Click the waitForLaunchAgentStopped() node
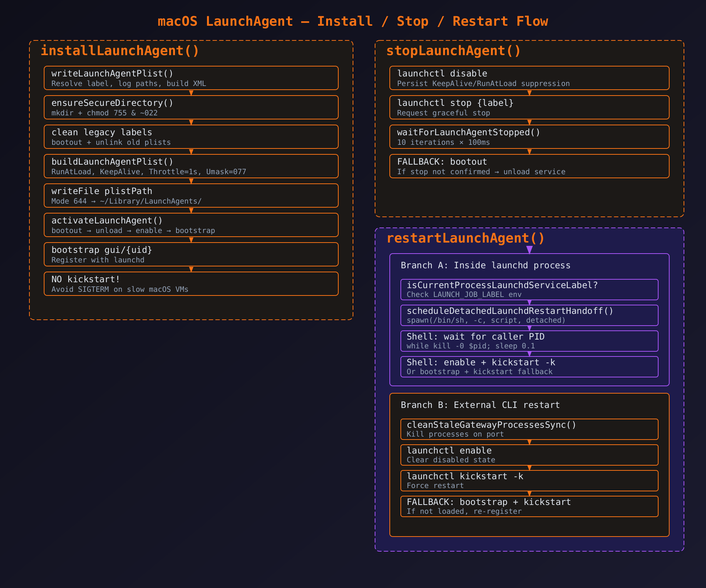Viewport: 706px width, 588px height. tap(529, 137)
